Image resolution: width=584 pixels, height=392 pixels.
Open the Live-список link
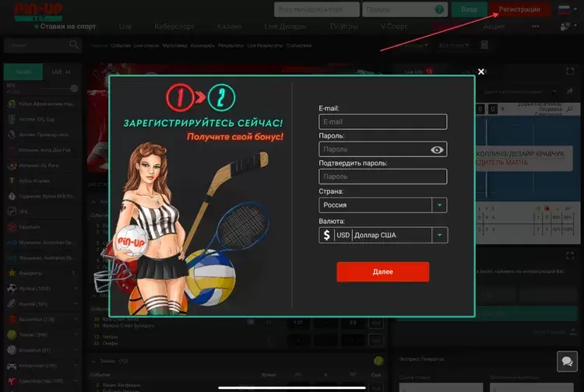click(x=146, y=45)
